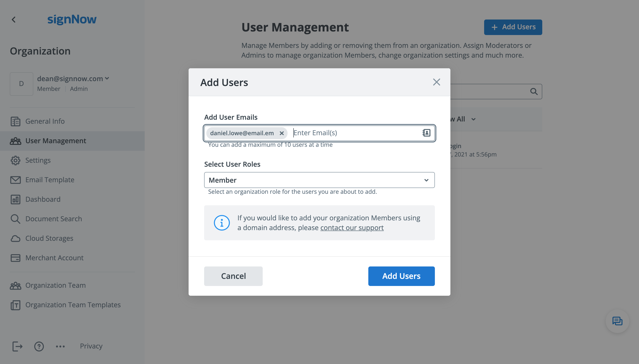This screenshot has width=639, height=364.
Task: Click the Settings sidebar icon
Action: tap(15, 160)
